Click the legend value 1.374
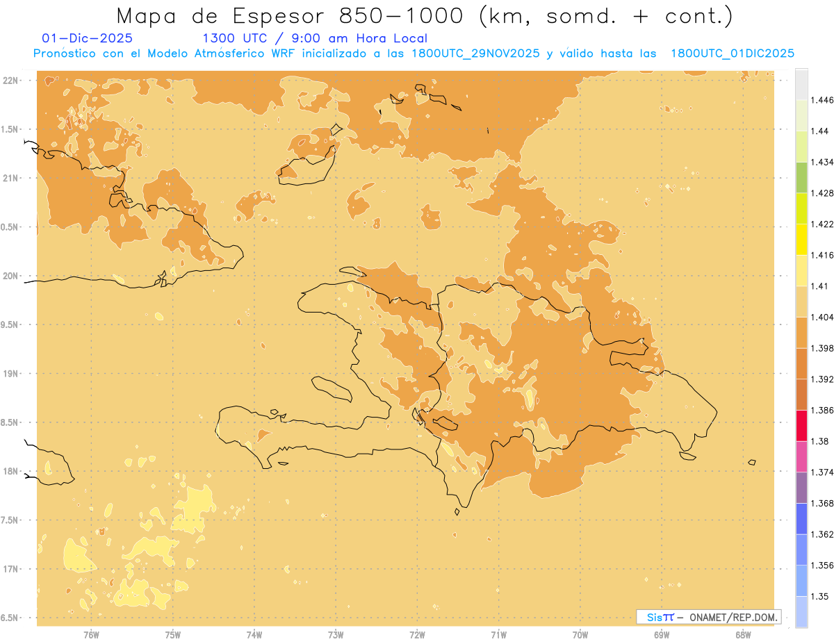This screenshot has height=644, width=834. pos(822,472)
